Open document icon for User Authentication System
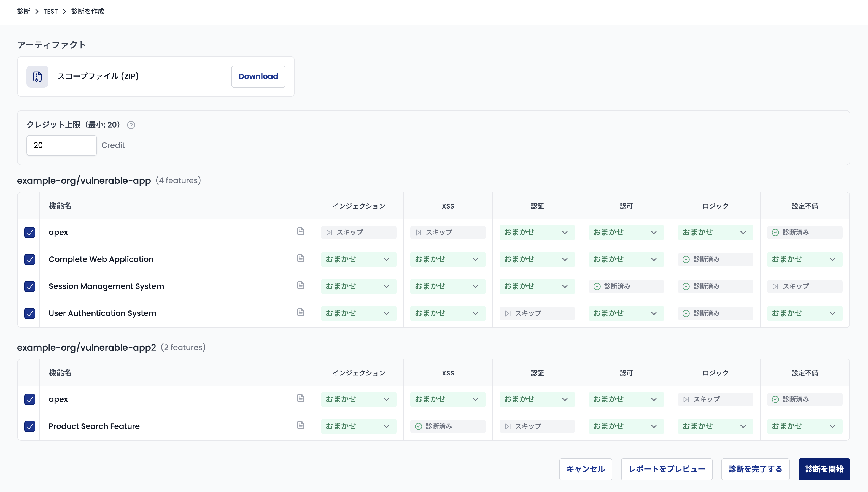The width and height of the screenshot is (868, 492). tap(300, 313)
